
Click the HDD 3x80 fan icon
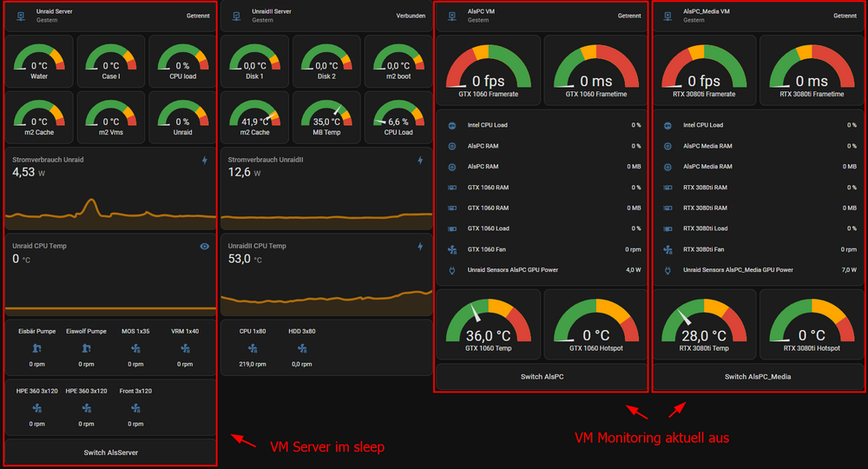(302, 348)
